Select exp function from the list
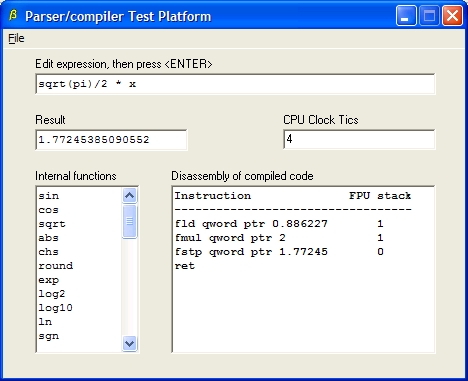 click(x=48, y=280)
